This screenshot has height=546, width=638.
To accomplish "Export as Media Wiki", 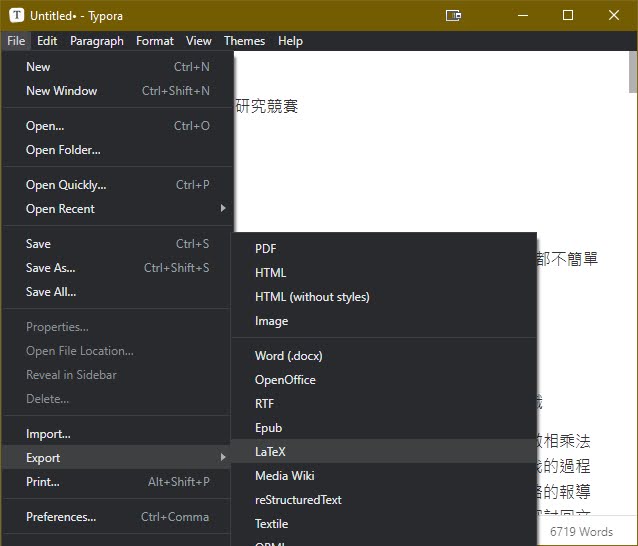I will coord(384,476).
